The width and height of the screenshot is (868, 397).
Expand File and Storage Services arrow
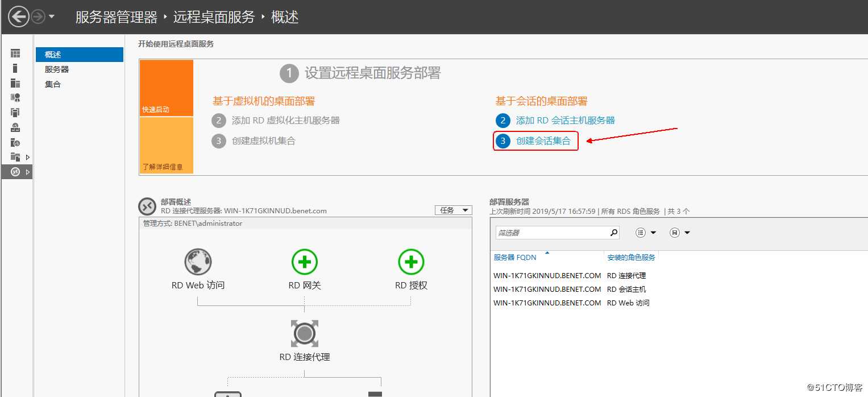coord(27,157)
